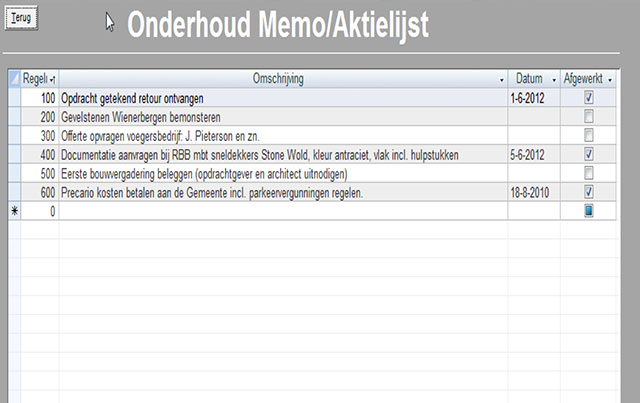This screenshot has width=640, height=403.
Task: Select row 300 using its row selector
Action: coord(13,135)
